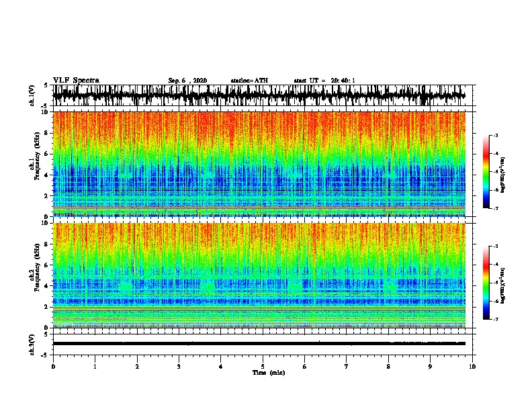The image size is (532, 411).
Task: Click the "ch.1(V)" waveform axis label
Action: (x=32, y=95)
